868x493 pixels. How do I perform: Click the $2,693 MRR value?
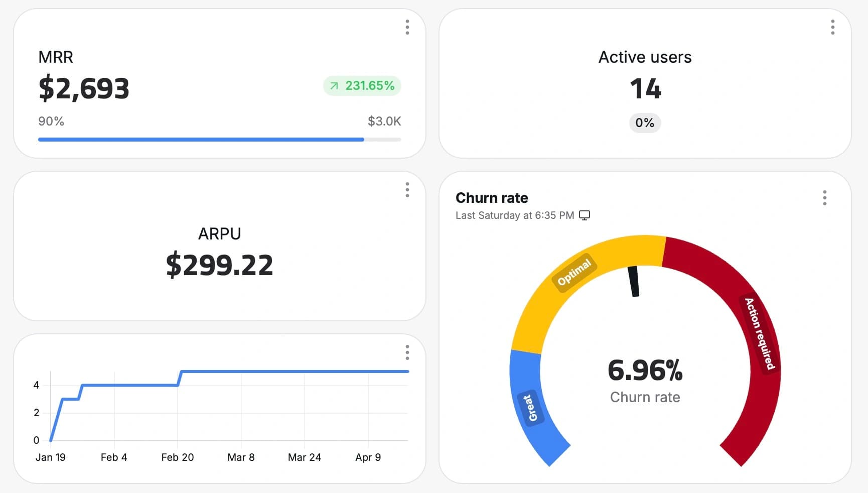[x=84, y=88]
